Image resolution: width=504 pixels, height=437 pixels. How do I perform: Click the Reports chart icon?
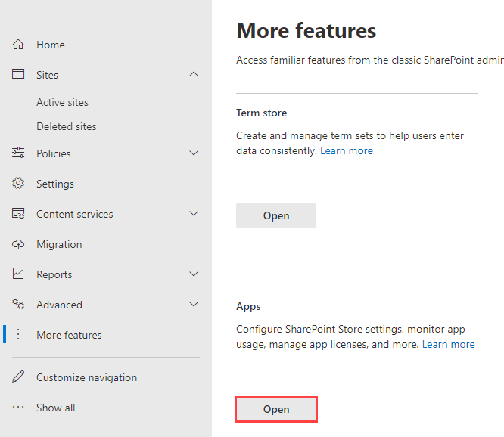18,274
